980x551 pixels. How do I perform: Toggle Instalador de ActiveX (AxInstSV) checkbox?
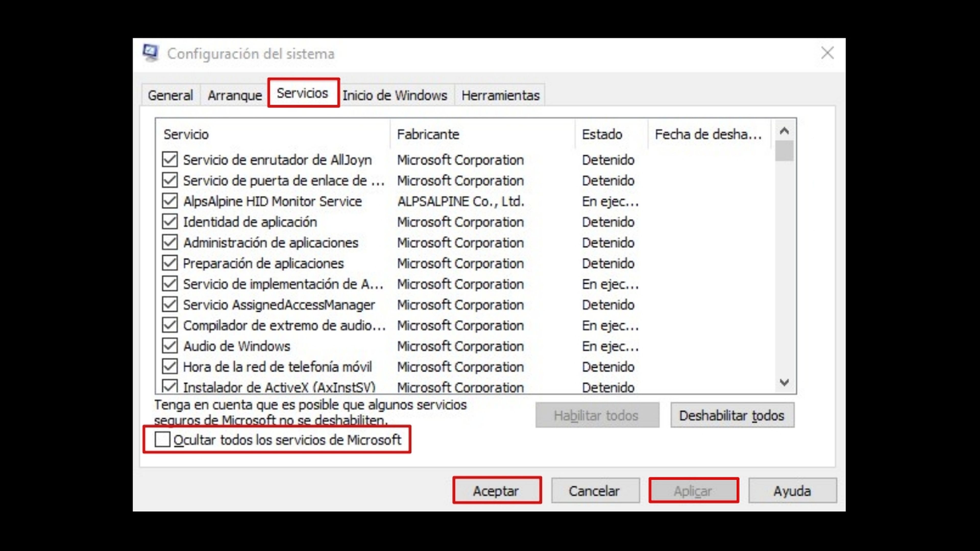click(170, 386)
